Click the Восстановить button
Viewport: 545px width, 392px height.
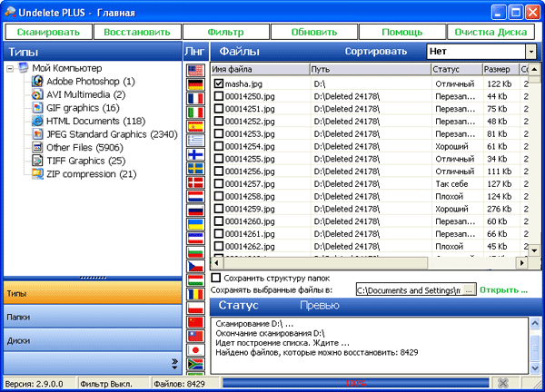tap(137, 32)
